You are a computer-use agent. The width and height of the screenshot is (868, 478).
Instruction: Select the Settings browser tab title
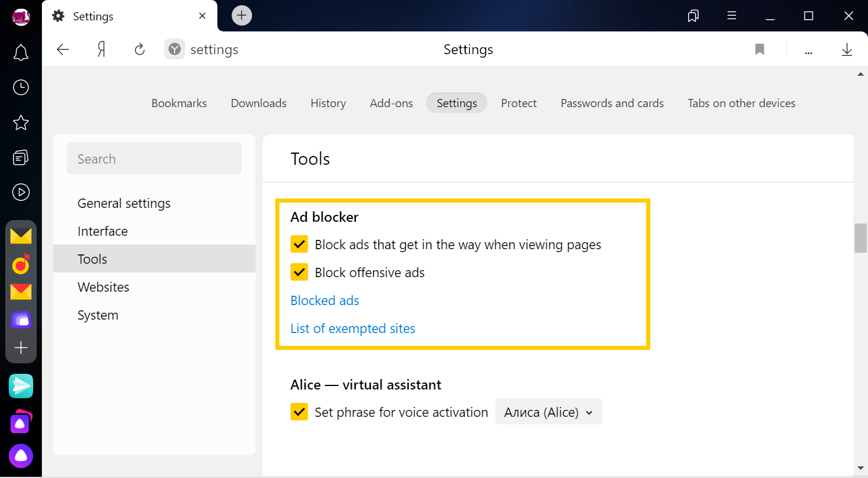point(93,16)
